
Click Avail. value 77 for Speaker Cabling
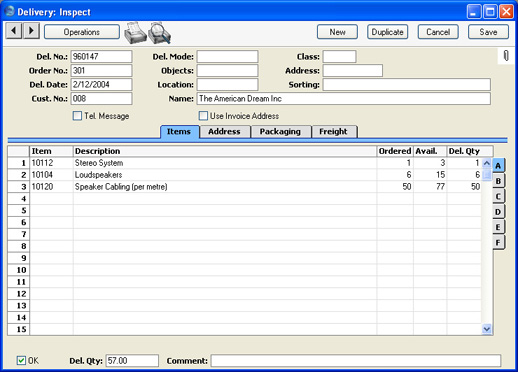[430, 187]
